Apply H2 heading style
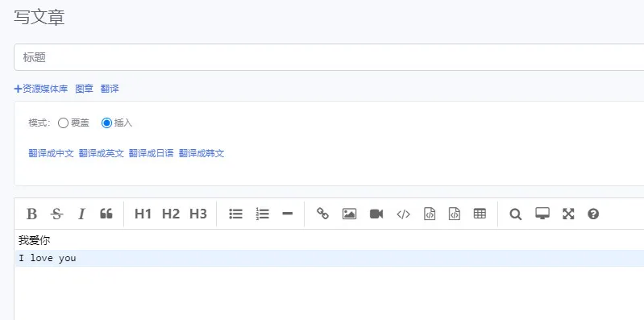Screen dimensions: 644x320 (x=170, y=214)
